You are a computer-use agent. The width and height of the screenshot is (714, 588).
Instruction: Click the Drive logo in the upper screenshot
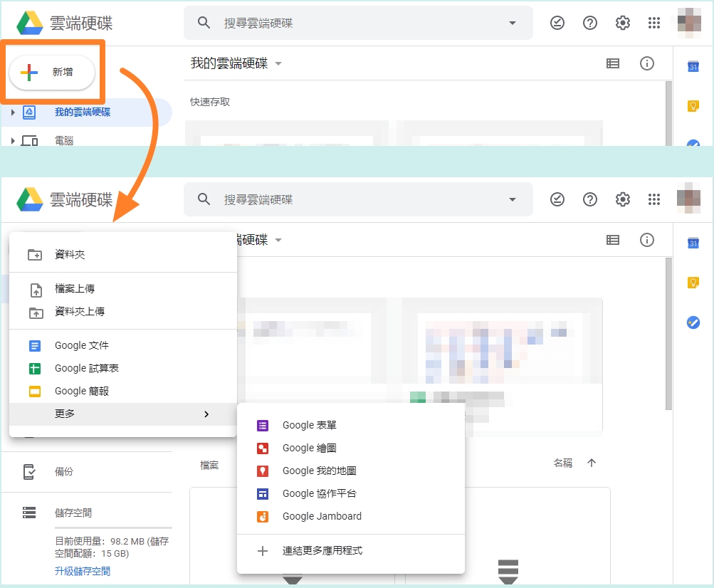30,23
